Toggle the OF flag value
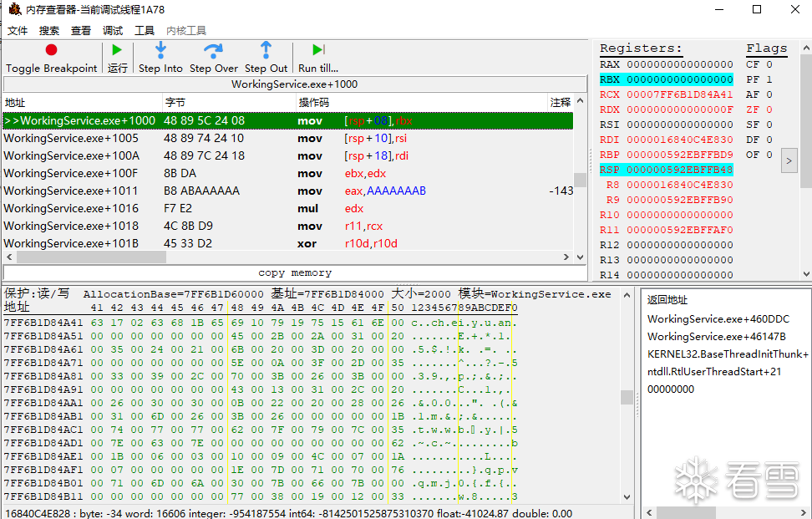 tap(769, 155)
